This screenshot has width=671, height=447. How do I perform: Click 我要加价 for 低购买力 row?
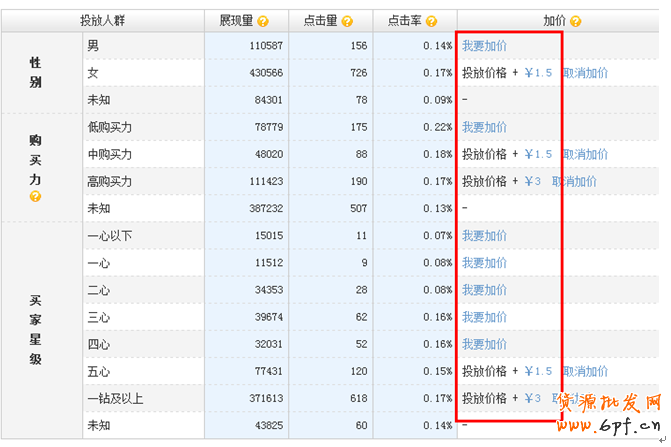(x=484, y=128)
